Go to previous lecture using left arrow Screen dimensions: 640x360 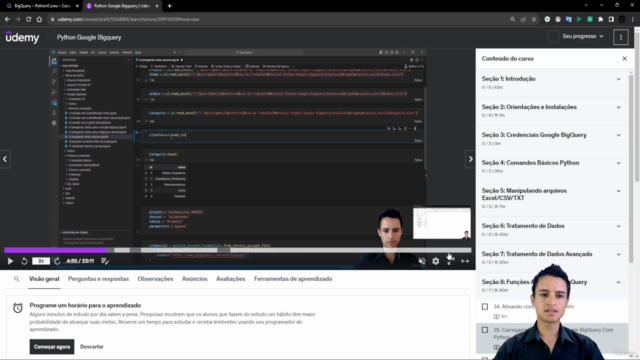[5, 159]
